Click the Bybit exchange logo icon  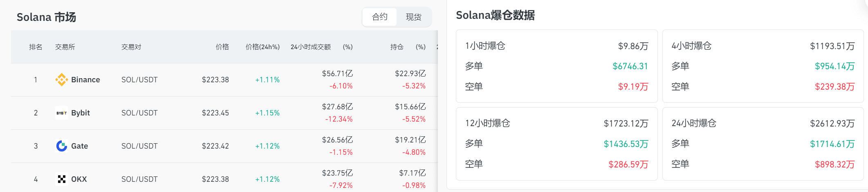[x=61, y=113]
